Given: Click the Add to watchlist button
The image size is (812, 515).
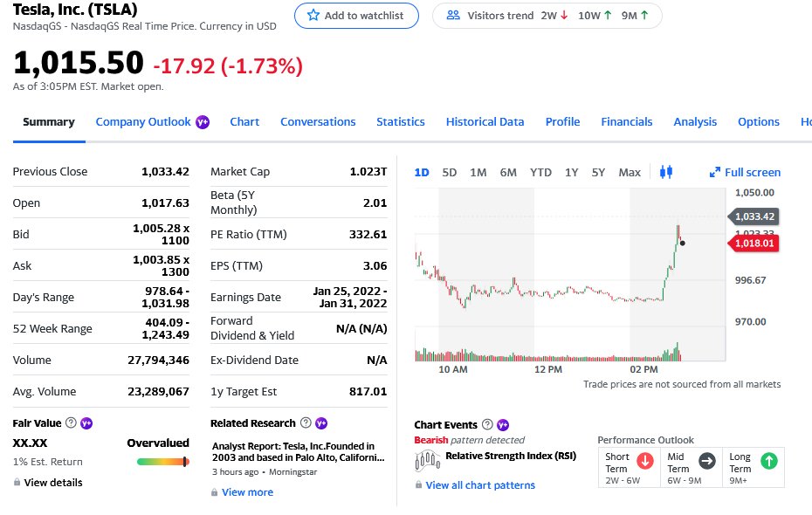Looking at the screenshot, I should pyautogui.click(x=356, y=16).
